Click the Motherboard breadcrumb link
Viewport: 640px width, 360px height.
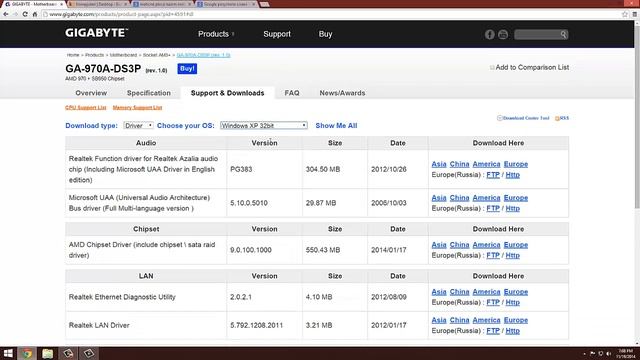[123, 55]
